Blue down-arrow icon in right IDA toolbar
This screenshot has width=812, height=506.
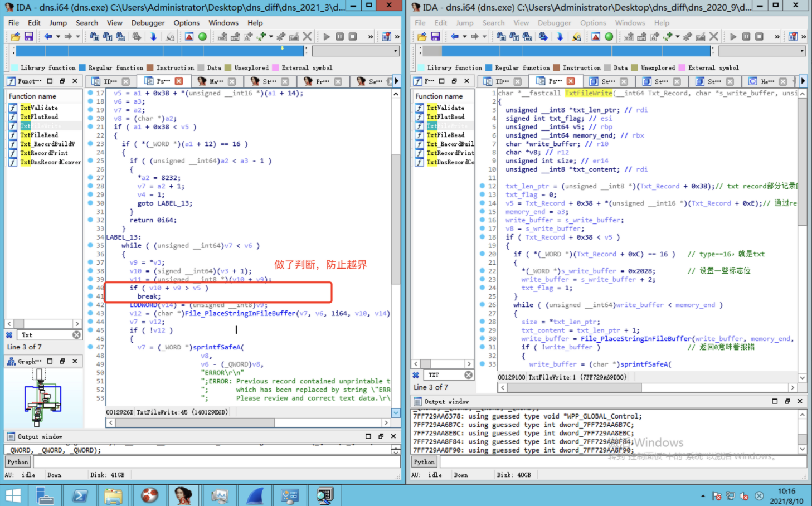560,37
